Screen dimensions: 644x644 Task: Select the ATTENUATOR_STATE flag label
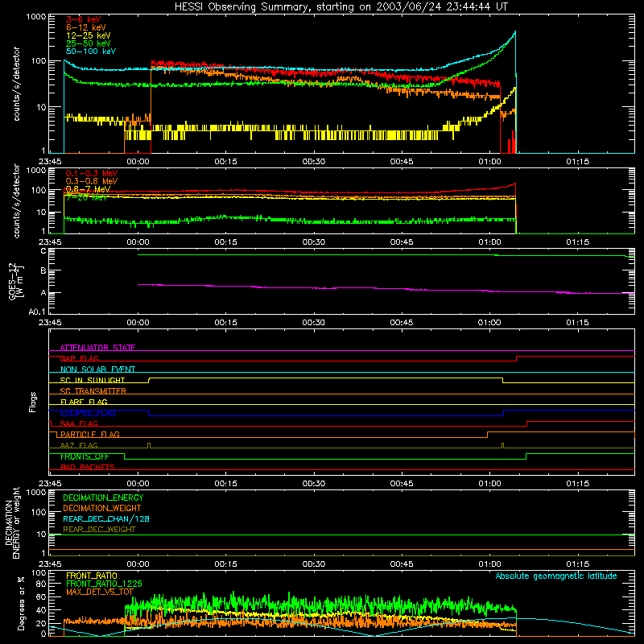point(97,348)
